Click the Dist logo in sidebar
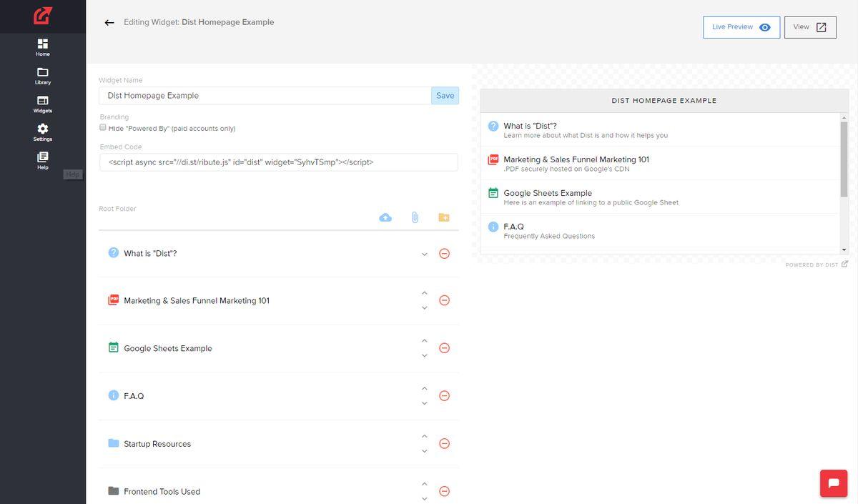This screenshot has height=504, width=858. pos(43,15)
